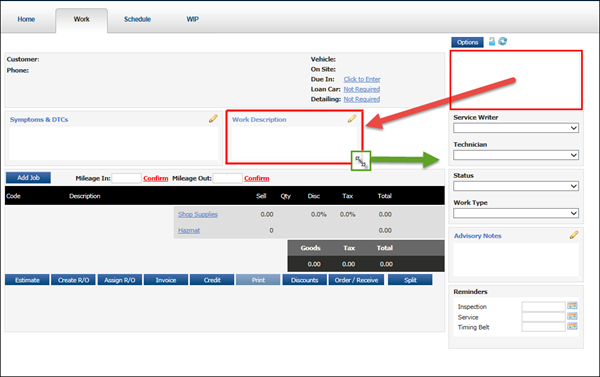This screenshot has width=600, height=377.
Task: Edit Work Description with pencil icon
Action: [352, 119]
